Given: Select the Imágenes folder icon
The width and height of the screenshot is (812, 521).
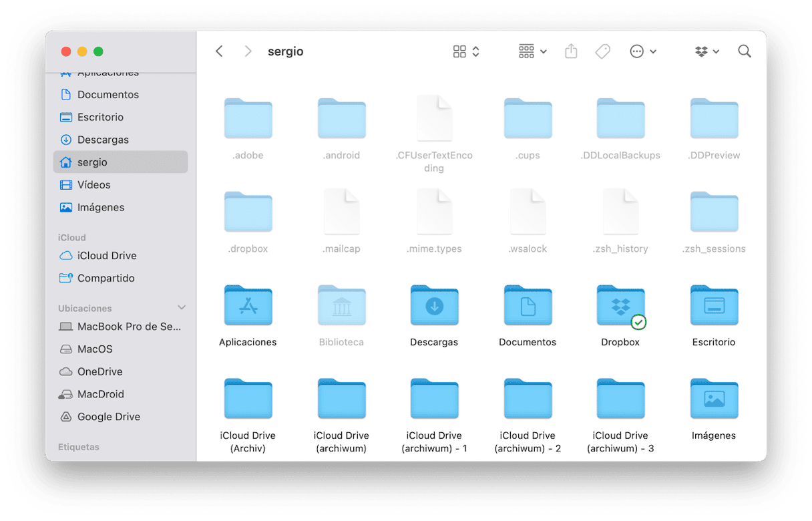Looking at the screenshot, I should click(x=713, y=399).
